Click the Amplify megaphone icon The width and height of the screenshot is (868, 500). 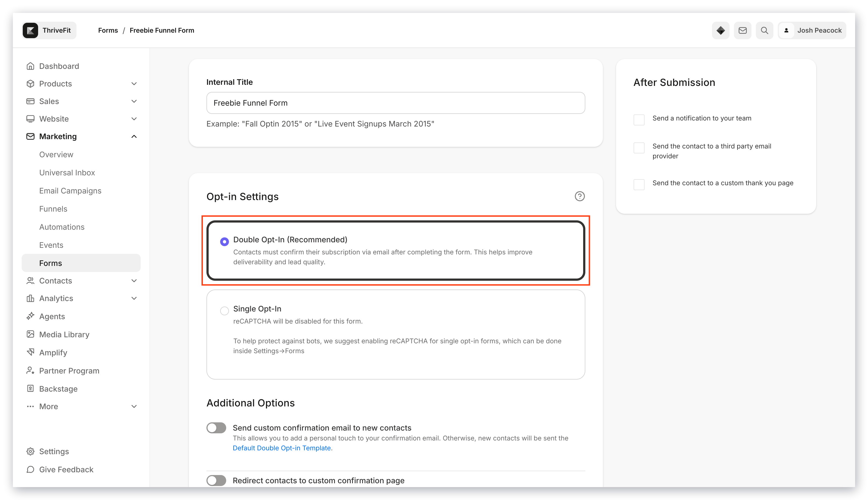click(30, 352)
